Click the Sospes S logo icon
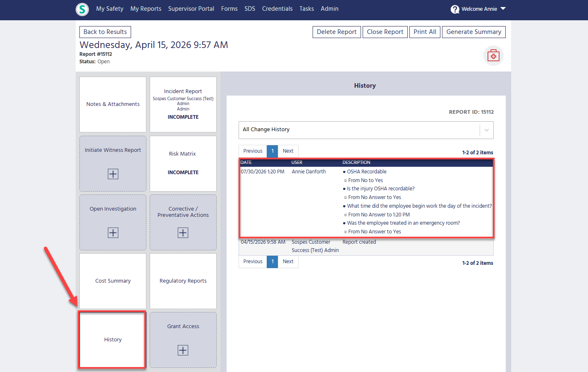This screenshot has width=588, height=372. (x=82, y=9)
